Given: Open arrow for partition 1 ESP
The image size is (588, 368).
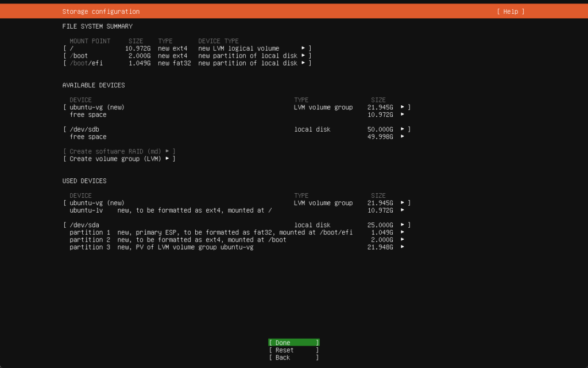Looking at the screenshot, I should click(x=403, y=232).
